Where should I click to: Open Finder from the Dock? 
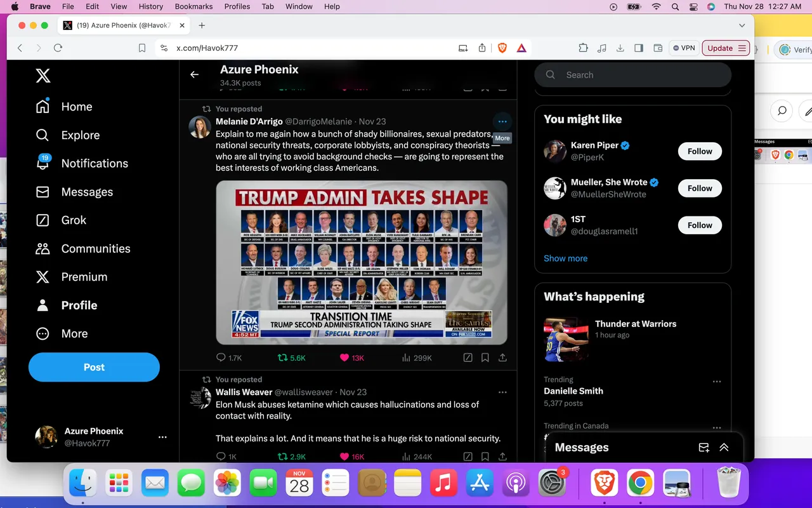pos(83,484)
